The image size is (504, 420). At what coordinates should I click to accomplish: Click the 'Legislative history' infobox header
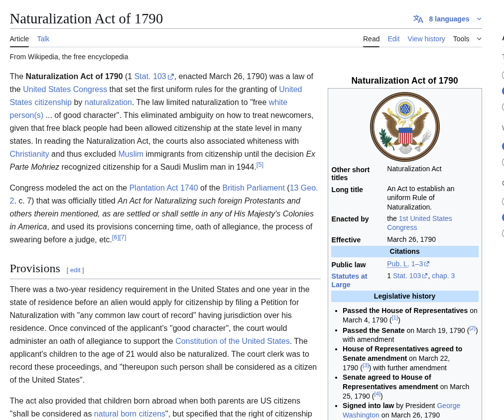click(x=405, y=296)
